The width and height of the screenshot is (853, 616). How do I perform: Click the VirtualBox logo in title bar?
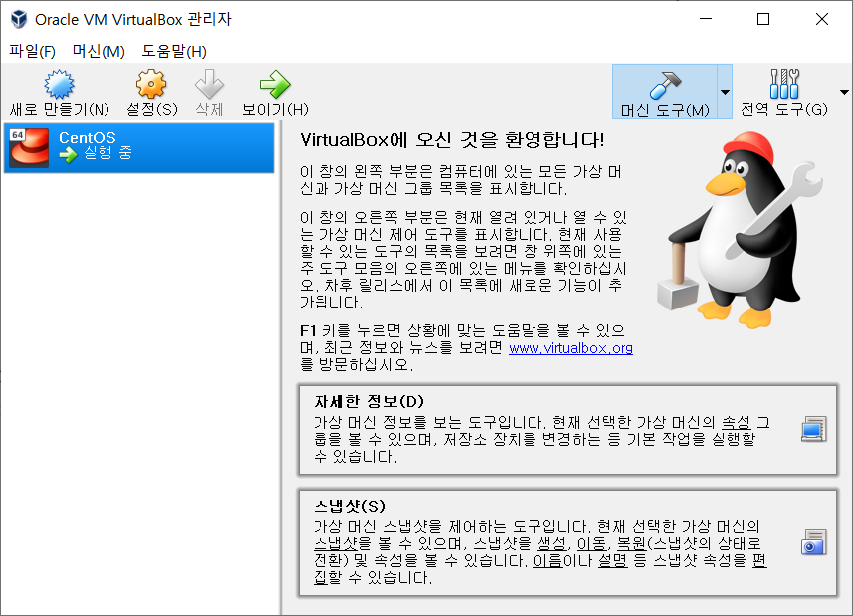coord(19,19)
